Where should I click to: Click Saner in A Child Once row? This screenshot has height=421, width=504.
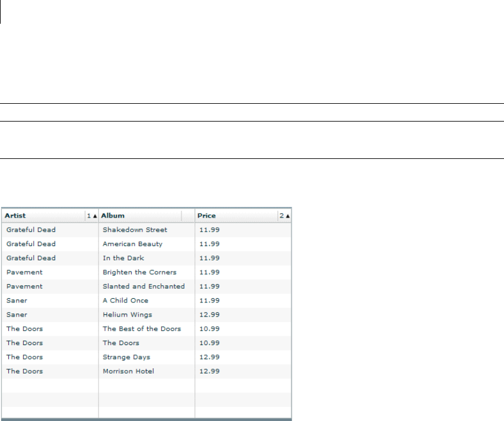17,301
